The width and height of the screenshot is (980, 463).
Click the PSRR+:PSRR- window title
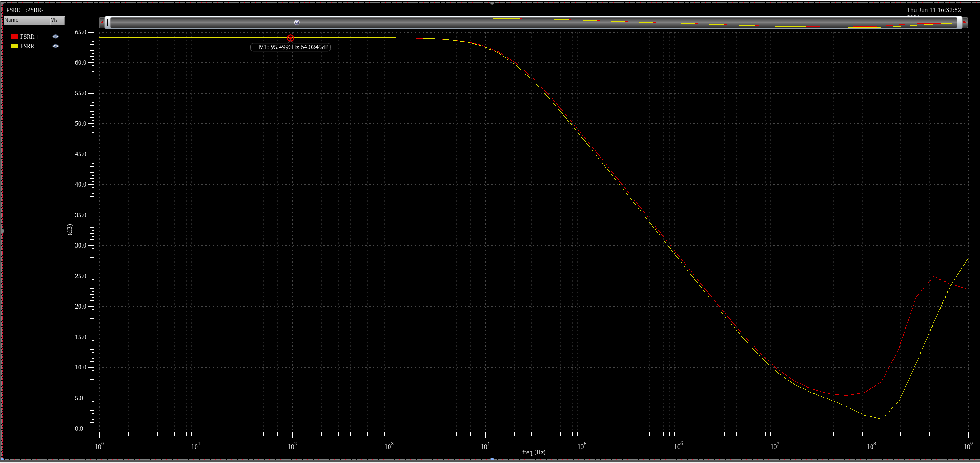25,10
